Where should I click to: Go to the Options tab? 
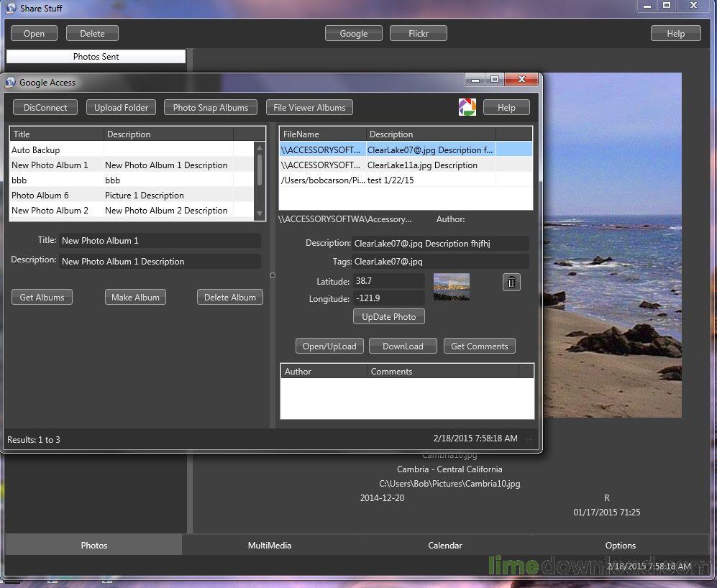click(x=620, y=546)
